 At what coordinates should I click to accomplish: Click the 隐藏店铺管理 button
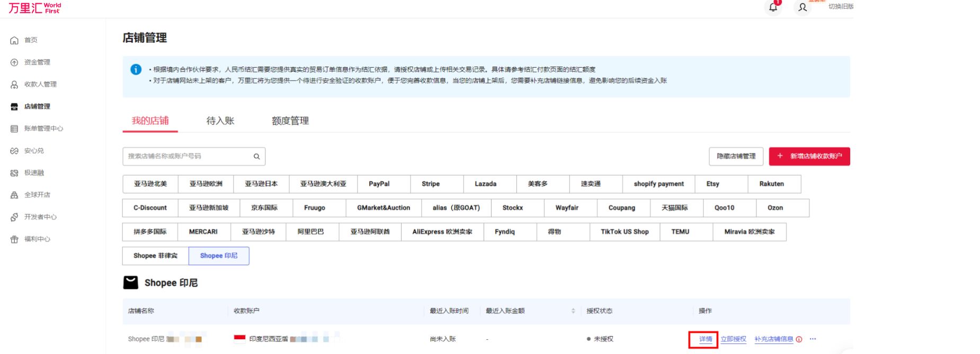[x=736, y=156]
